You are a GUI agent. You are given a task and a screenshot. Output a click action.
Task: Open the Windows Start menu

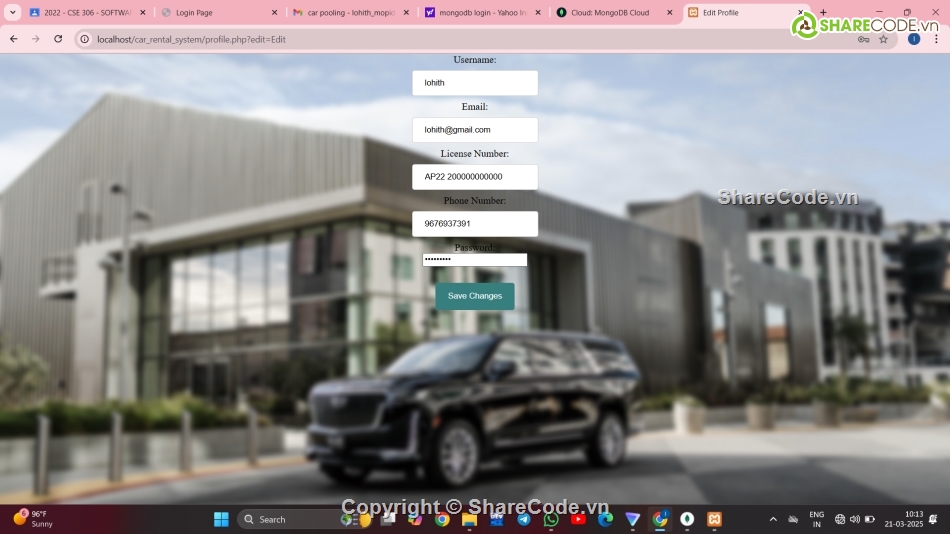(221, 519)
